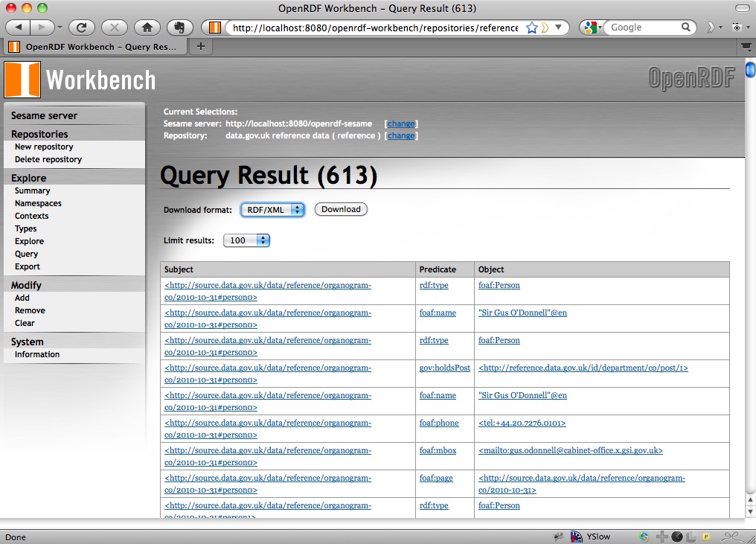Open back/forward history dropdown arrow
756x544 pixels.
(x=60, y=28)
